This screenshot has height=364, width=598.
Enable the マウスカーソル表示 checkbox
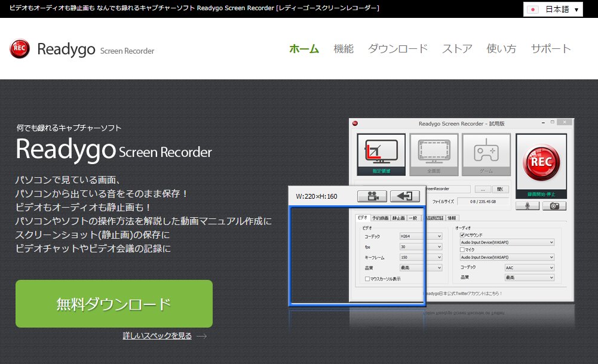point(367,279)
